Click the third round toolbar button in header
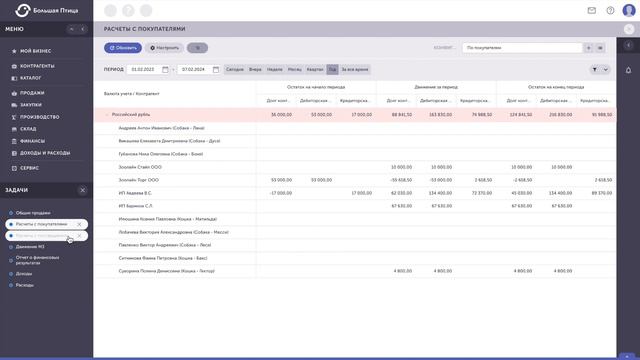Image resolution: width=640 pixels, height=360 pixels. click(x=146, y=11)
